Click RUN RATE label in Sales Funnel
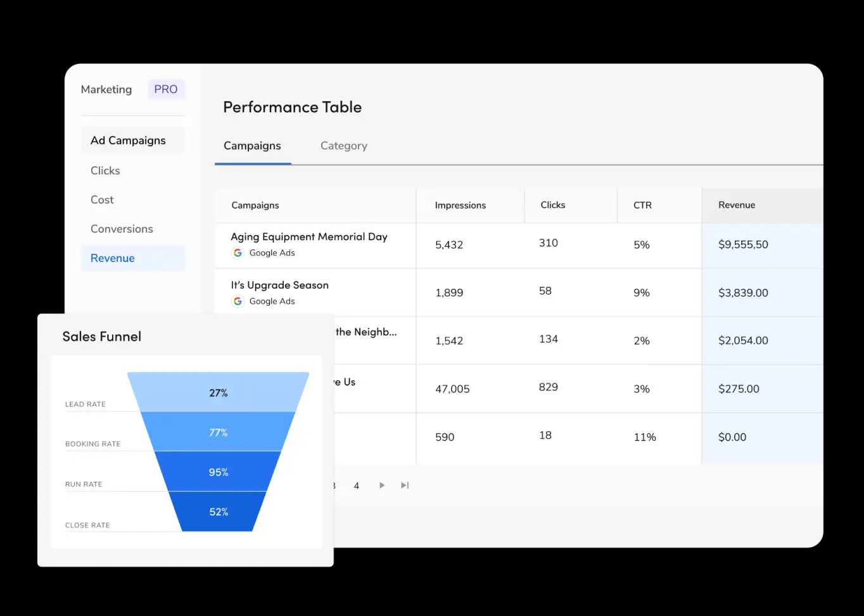This screenshot has width=864, height=616. pyautogui.click(x=84, y=484)
